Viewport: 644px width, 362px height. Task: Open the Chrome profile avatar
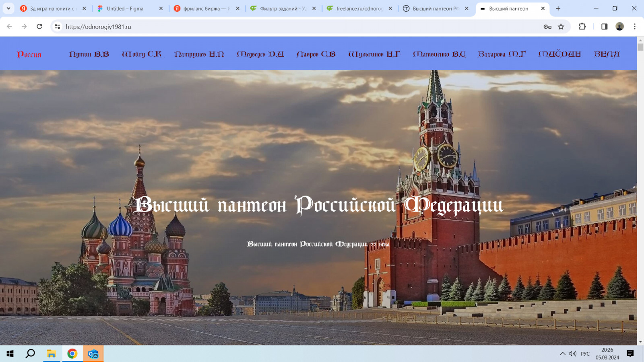[x=620, y=27]
